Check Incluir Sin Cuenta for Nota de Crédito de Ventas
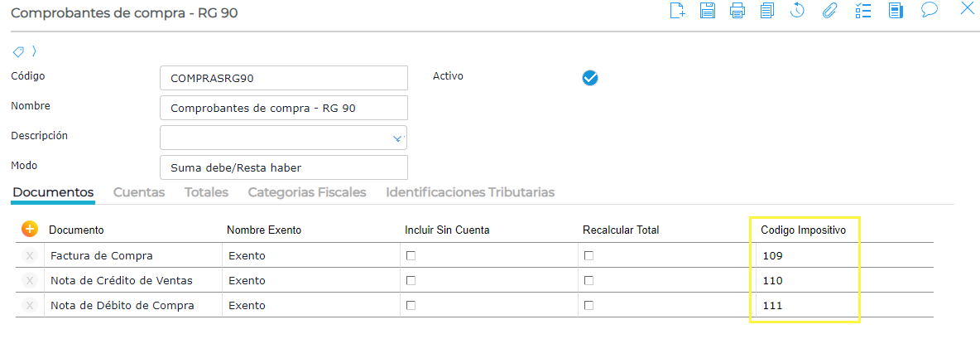 [411, 280]
